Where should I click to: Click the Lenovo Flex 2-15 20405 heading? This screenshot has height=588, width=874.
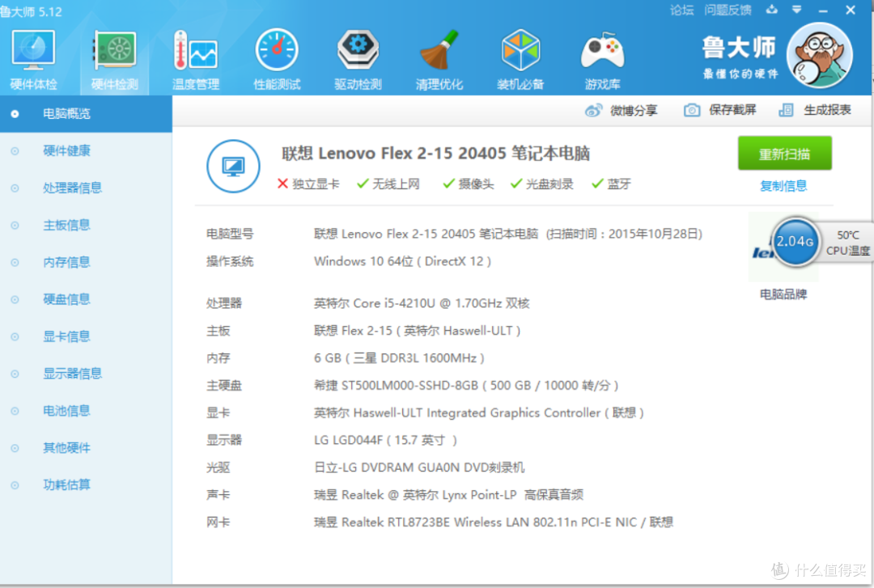point(435,154)
